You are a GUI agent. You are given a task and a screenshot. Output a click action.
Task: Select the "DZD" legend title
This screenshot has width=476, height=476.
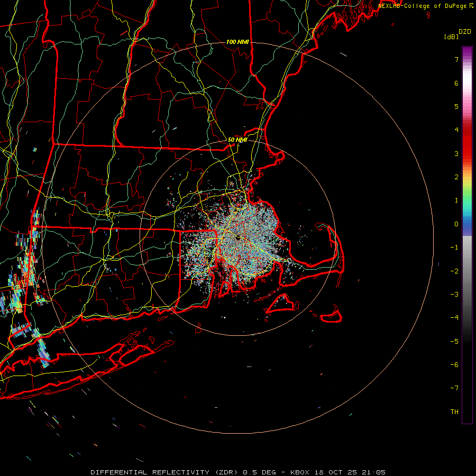[465, 32]
